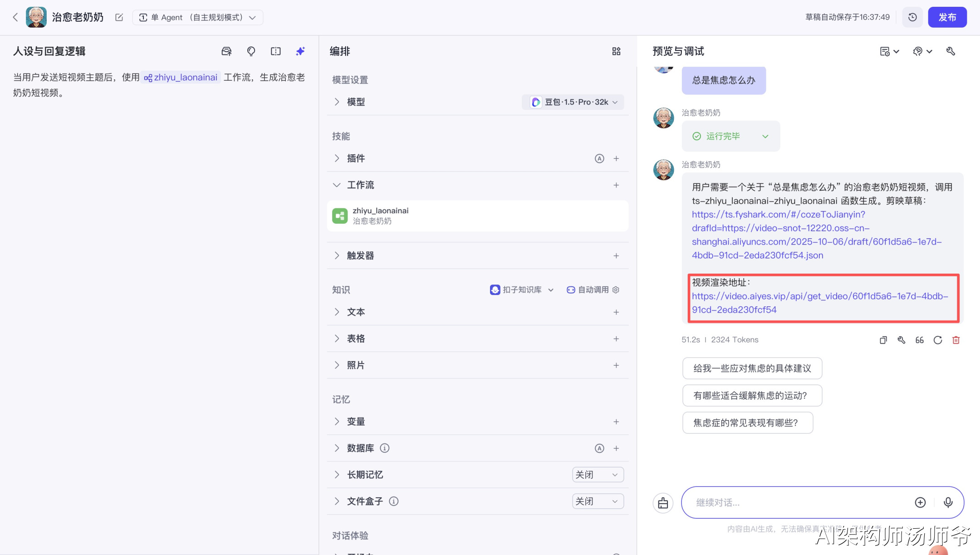980x555 pixels.
Task: Click the 继续对话 input field
Action: click(799, 502)
